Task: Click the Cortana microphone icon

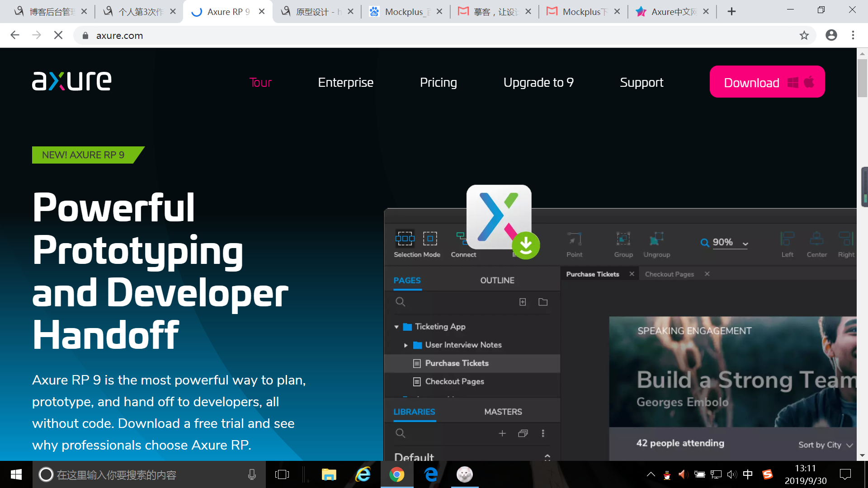Action: 252,474
